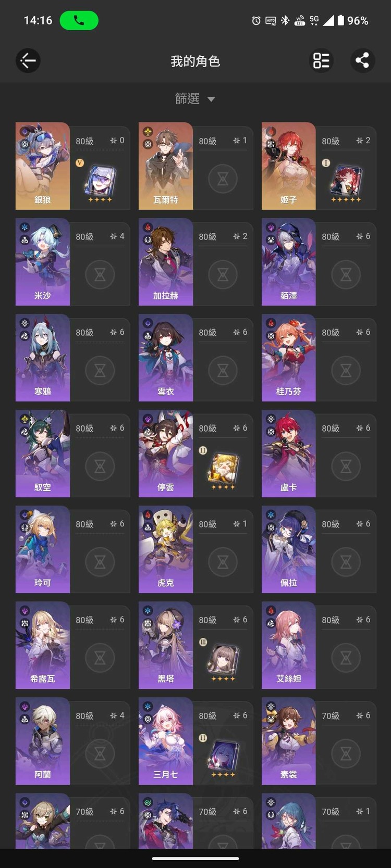Open 停雲's equipped light cone icon
The image size is (391, 868).
click(x=223, y=470)
